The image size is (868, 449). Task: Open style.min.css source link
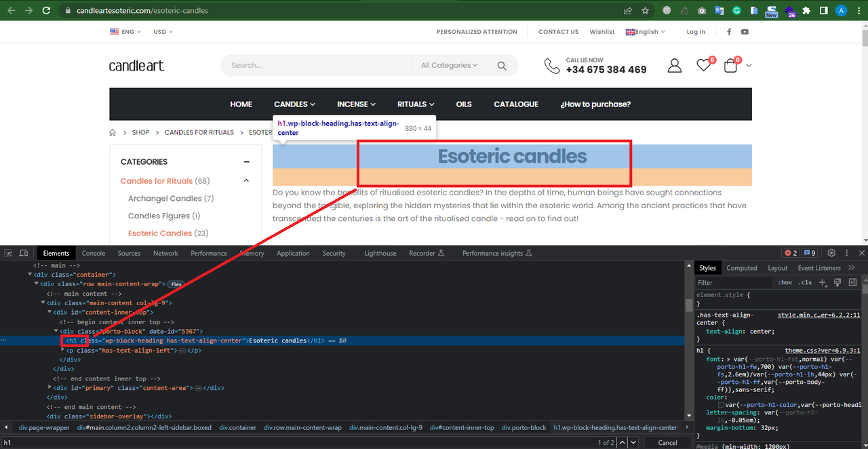(x=818, y=315)
